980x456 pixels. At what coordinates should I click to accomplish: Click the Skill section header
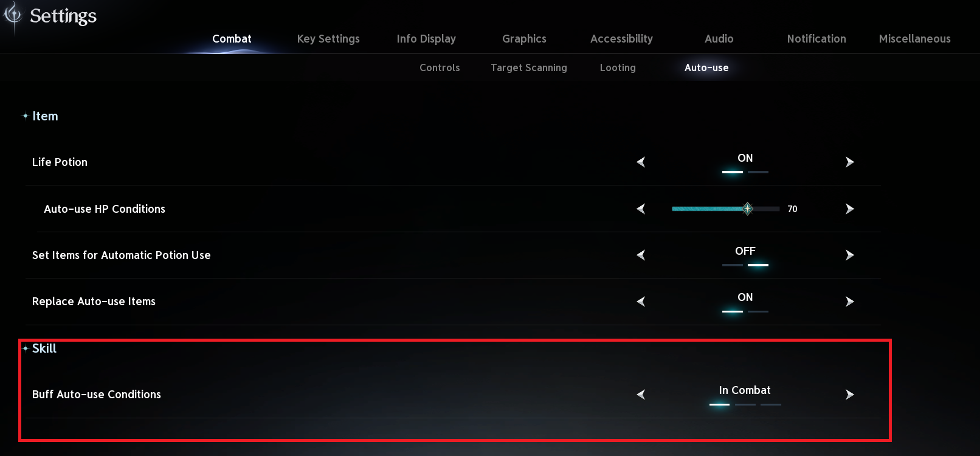[x=44, y=348]
